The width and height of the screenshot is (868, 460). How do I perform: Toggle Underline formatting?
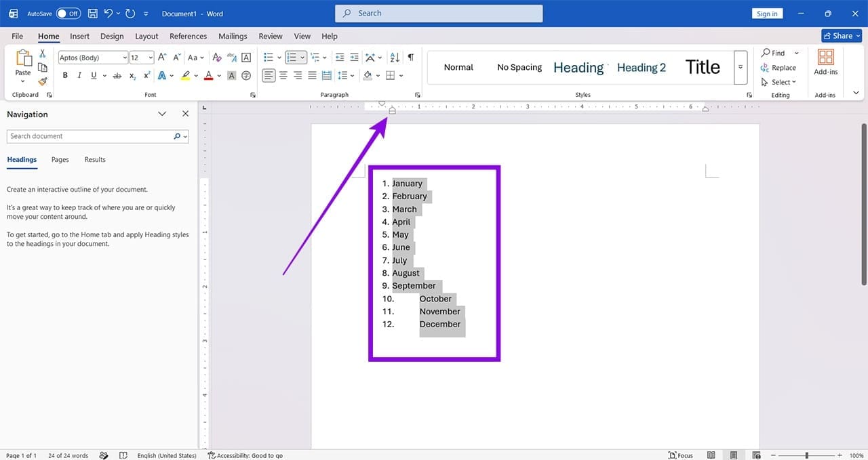coord(94,76)
